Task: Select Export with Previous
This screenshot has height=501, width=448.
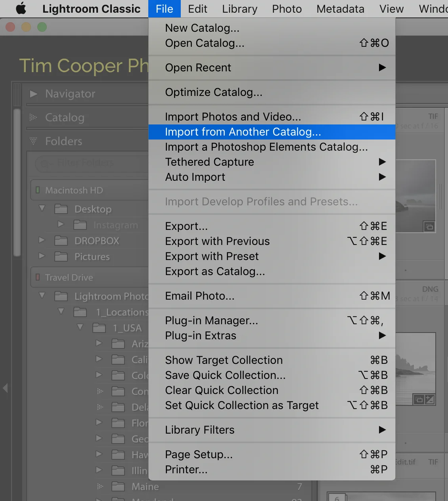Action: pos(272,241)
